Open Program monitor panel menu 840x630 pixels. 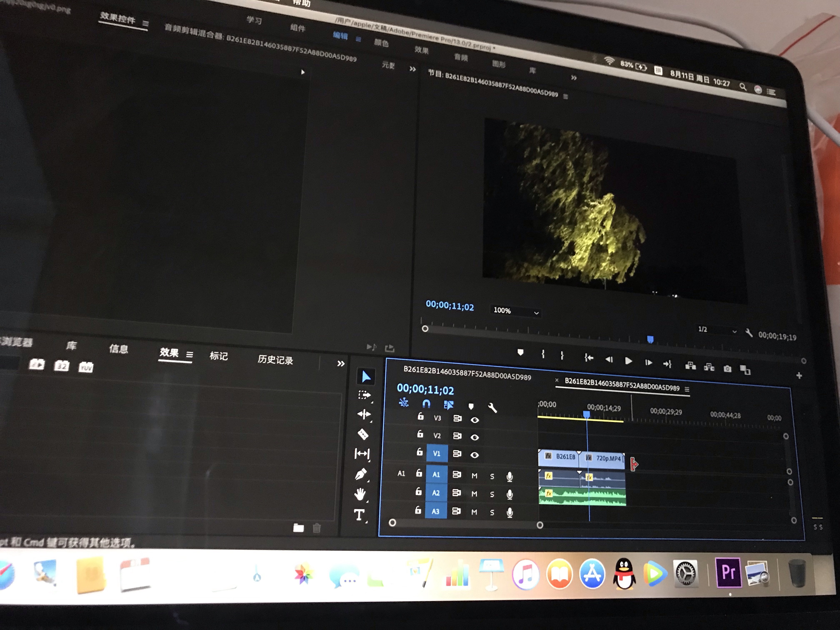click(x=565, y=96)
